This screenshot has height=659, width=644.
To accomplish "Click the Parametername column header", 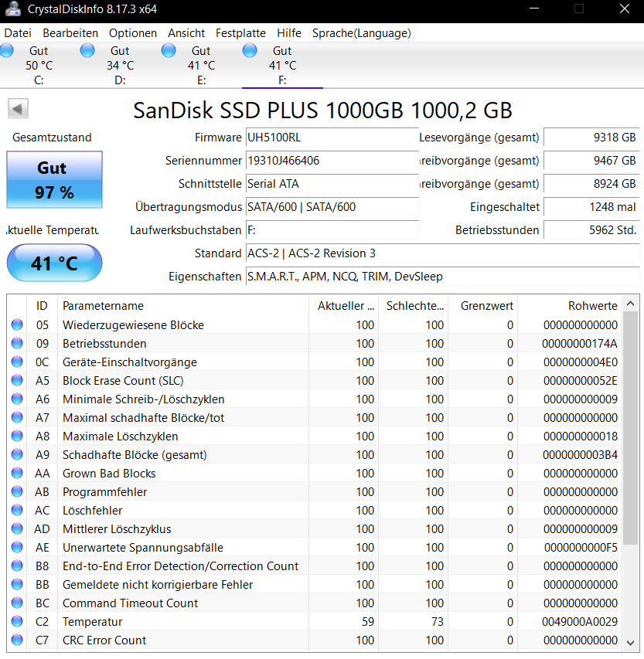I will (183, 305).
